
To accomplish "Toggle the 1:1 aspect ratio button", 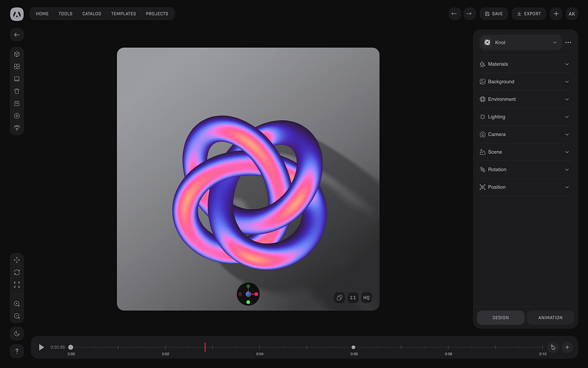I will point(353,298).
